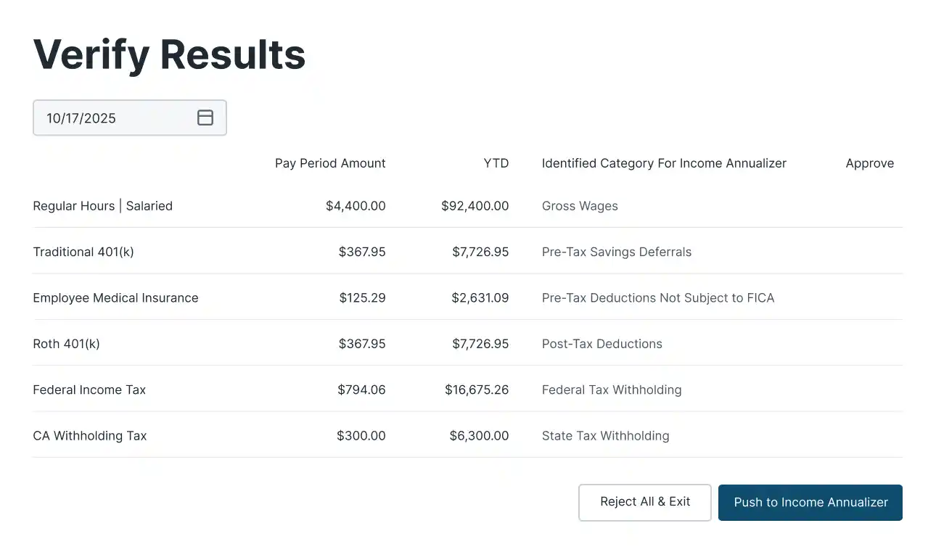This screenshot has width=936, height=560.
Task: Click the YTD column header
Action: tap(496, 163)
